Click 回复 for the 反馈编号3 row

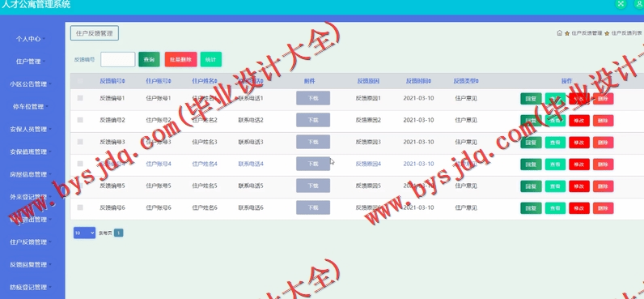pyautogui.click(x=531, y=143)
